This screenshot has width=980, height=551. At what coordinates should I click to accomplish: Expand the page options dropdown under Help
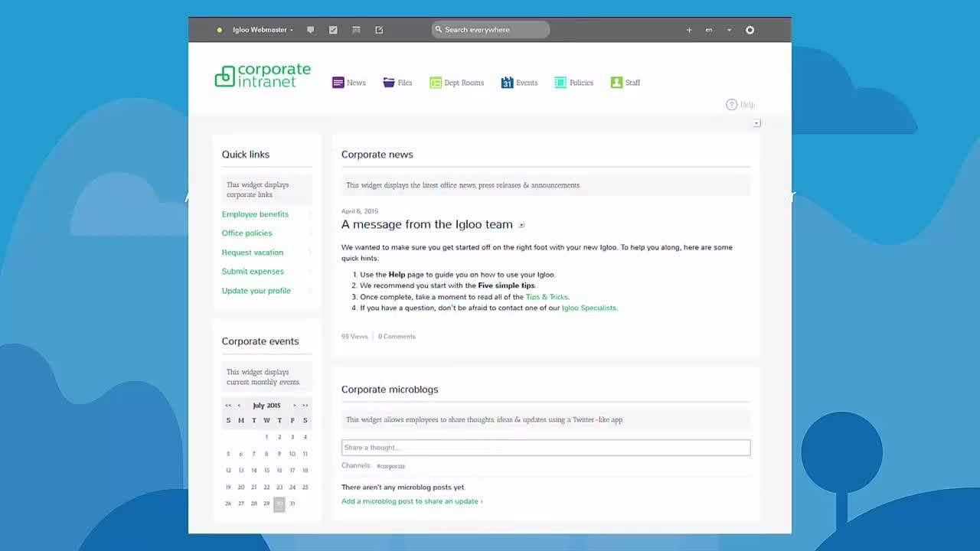point(756,123)
